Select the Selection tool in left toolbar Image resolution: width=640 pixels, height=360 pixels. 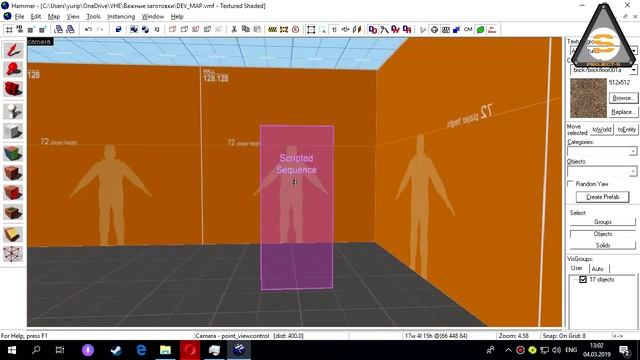(x=13, y=51)
